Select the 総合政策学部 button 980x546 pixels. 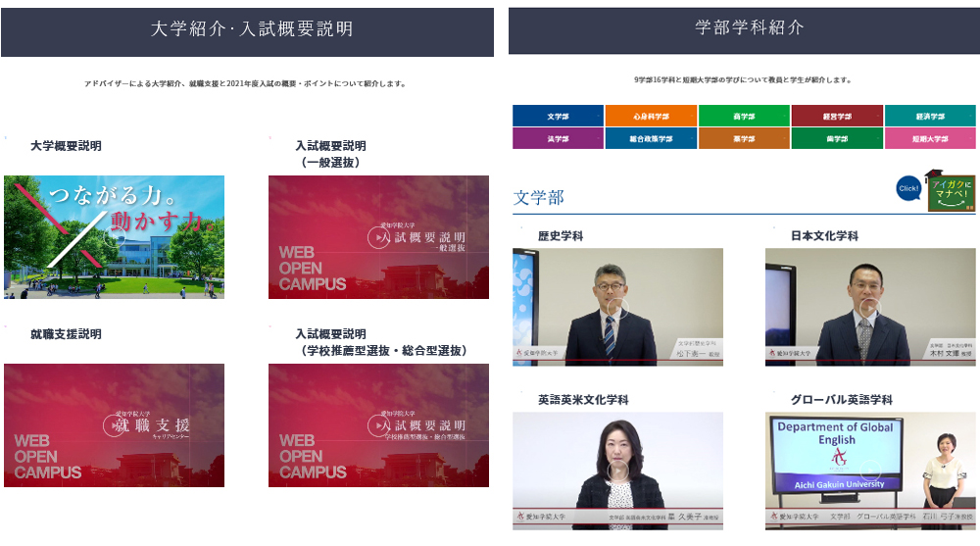point(651,138)
